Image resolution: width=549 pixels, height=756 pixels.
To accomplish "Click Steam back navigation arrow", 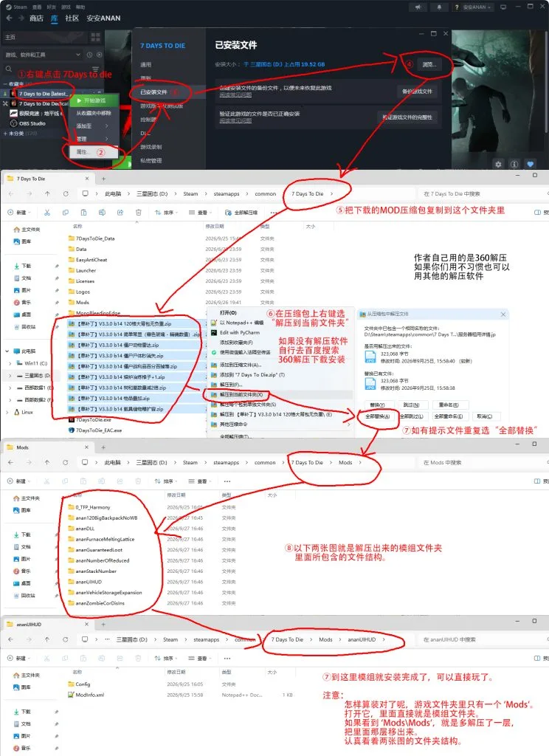I will (9, 18).
